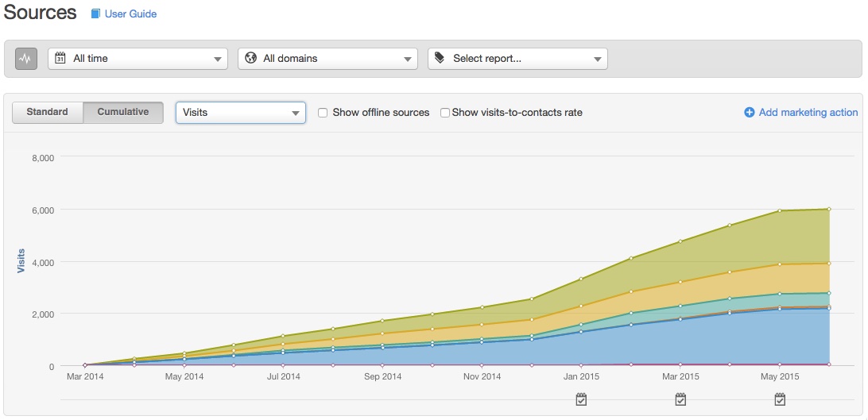Click the activity pulse icon button

tap(26, 59)
